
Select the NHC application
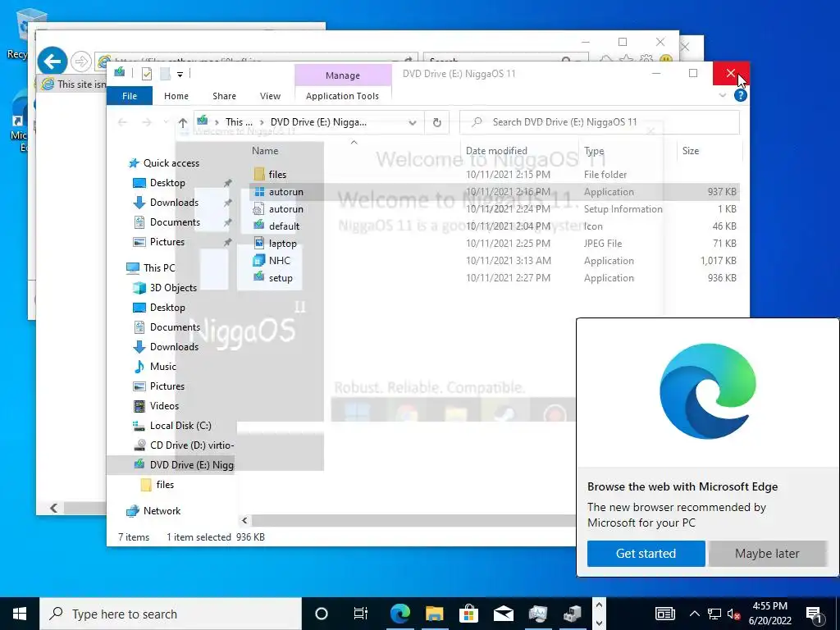pos(279,260)
